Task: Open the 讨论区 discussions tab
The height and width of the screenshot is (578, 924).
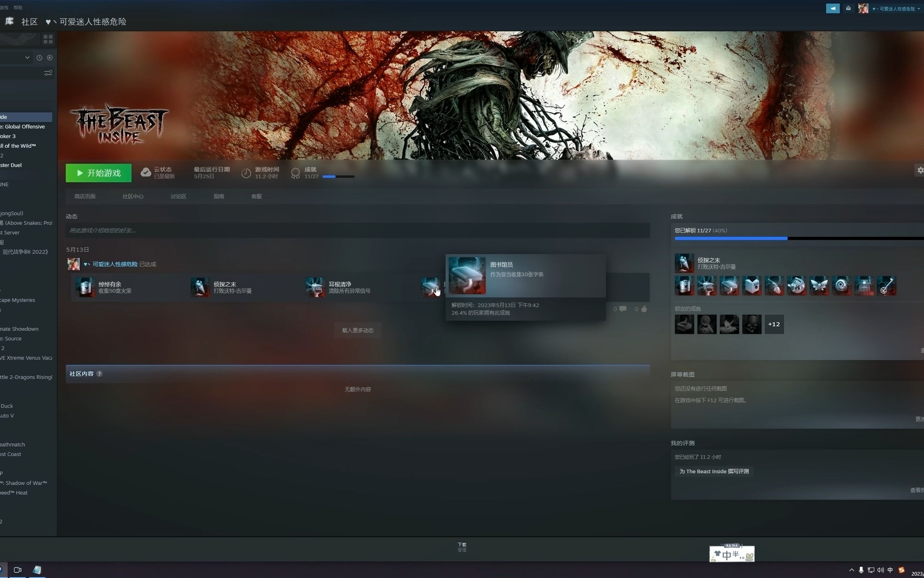Action: [178, 196]
